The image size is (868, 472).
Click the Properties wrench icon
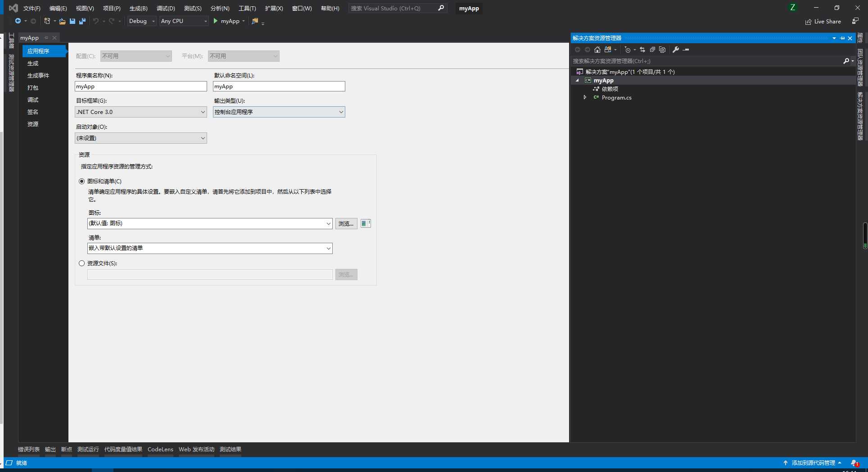[676, 50]
